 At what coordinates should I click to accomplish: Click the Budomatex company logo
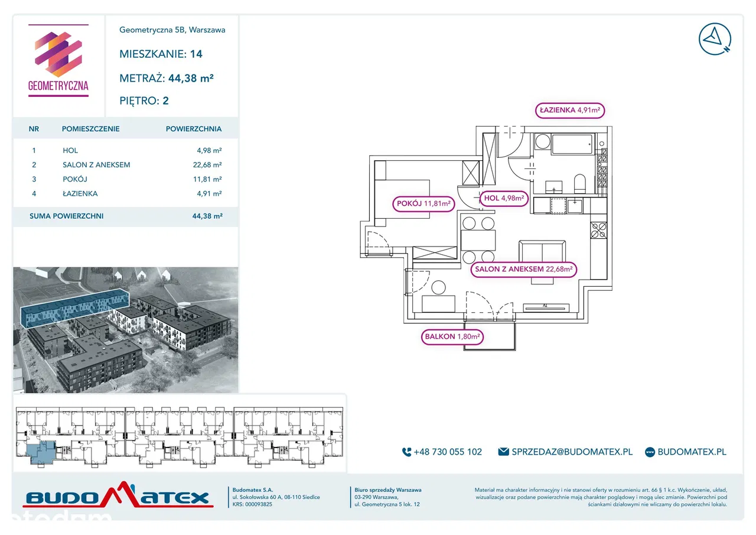point(117,496)
